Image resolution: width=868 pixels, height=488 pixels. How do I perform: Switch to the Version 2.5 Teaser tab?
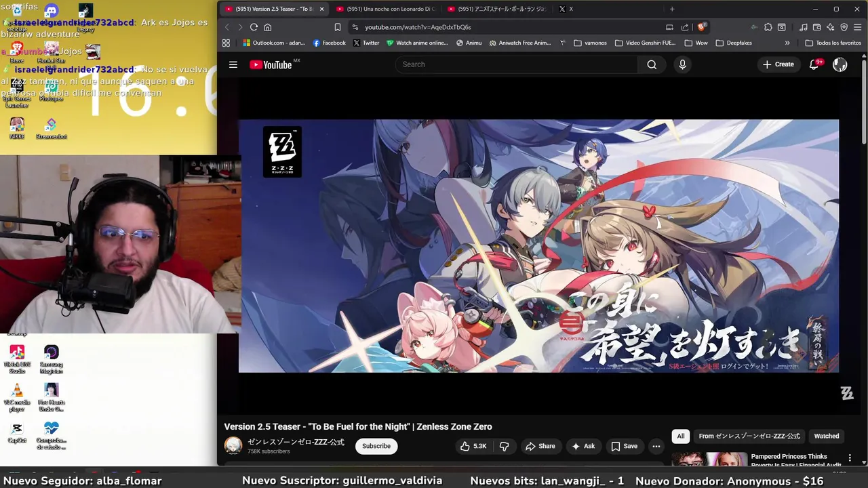click(273, 9)
